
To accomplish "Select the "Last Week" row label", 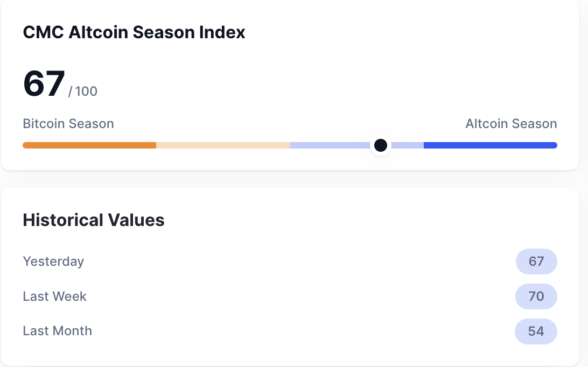I will tap(54, 297).
